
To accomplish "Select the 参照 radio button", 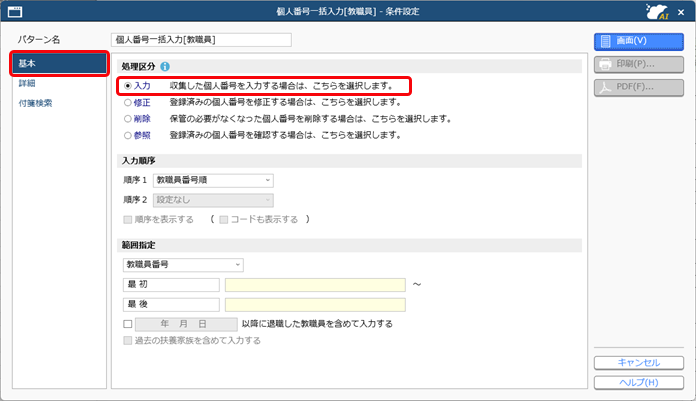I will click(128, 135).
